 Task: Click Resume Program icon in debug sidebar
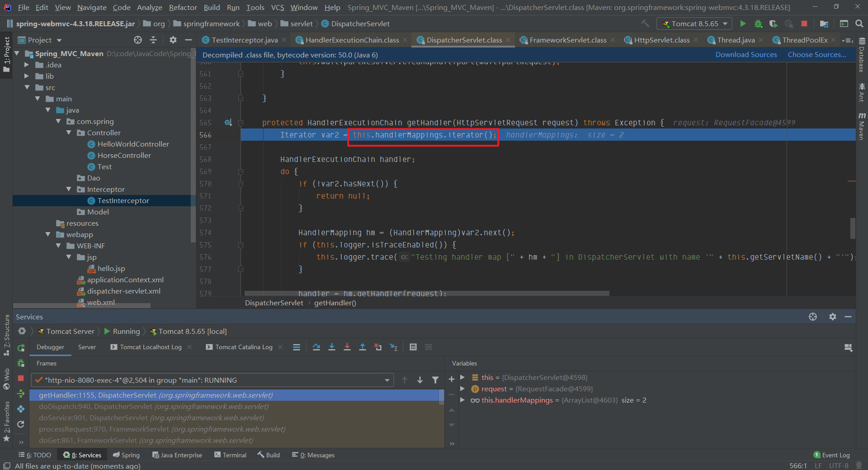click(x=21, y=394)
